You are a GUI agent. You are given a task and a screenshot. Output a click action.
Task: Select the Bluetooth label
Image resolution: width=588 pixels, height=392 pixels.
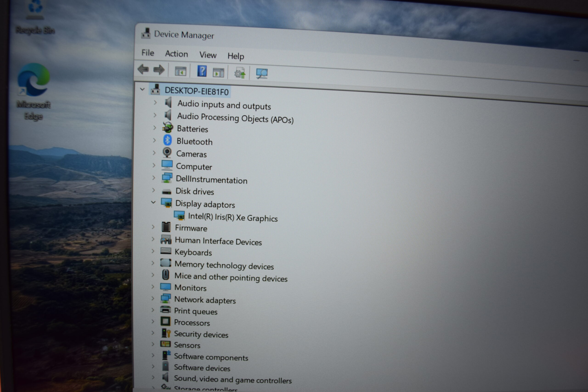pos(195,141)
